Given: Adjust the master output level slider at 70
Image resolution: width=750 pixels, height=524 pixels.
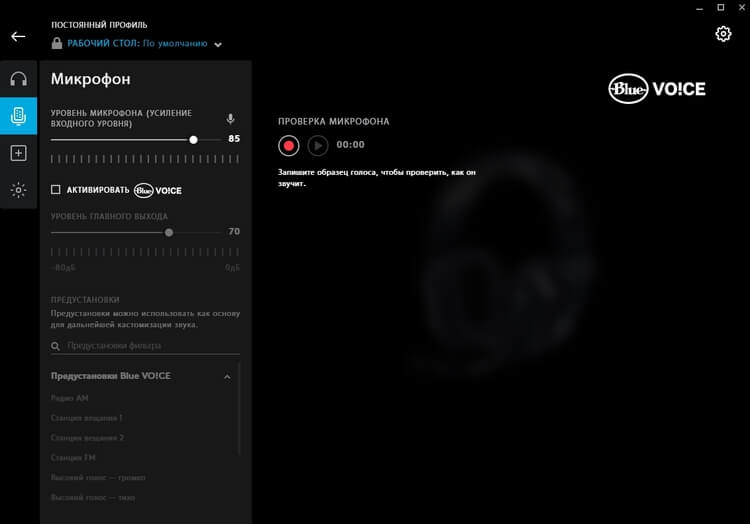Looking at the screenshot, I should [x=169, y=232].
